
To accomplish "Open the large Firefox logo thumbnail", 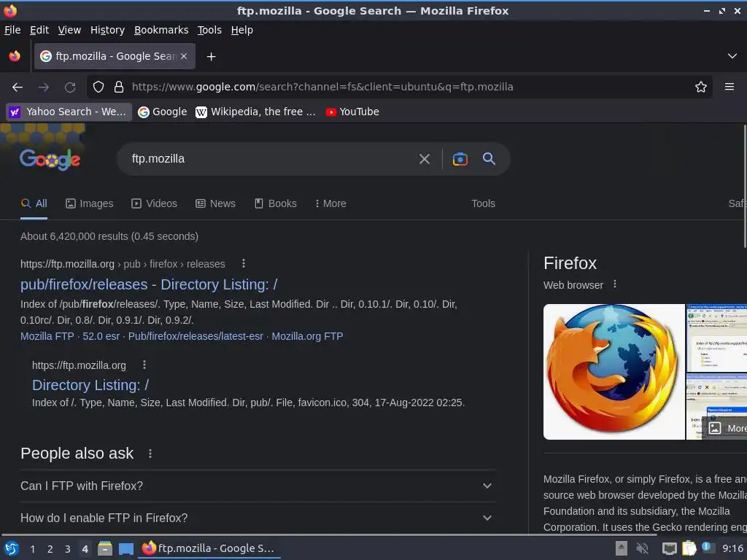I will (614, 371).
